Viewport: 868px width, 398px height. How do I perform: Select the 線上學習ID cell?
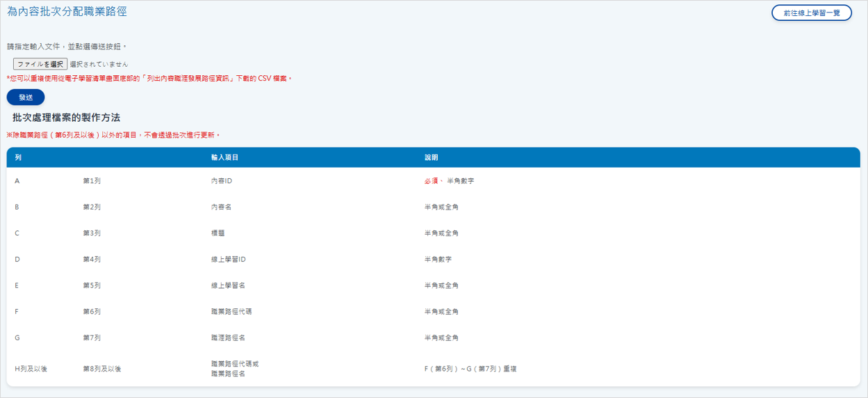click(228, 260)
